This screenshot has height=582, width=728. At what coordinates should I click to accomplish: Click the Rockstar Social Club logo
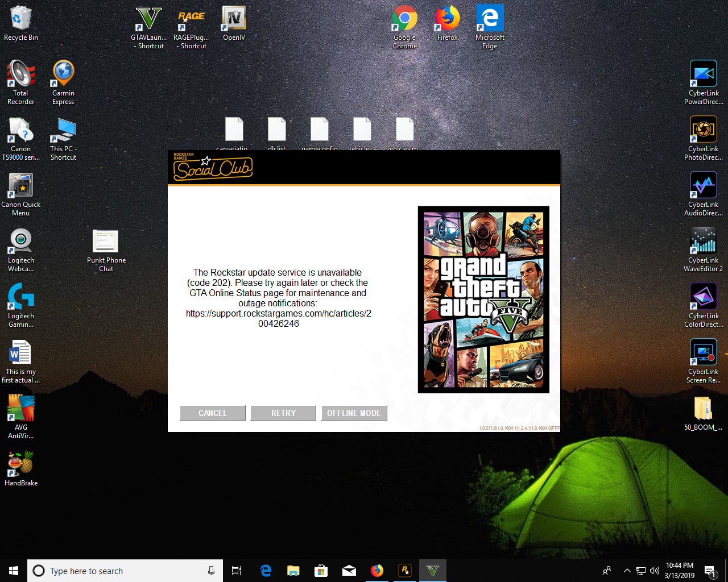pos(212,167)
